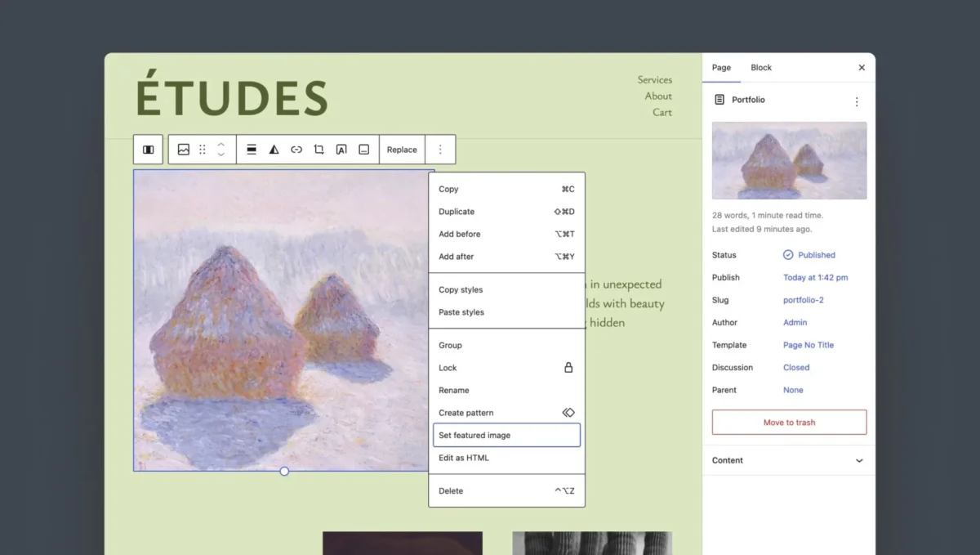Open the Cart navigation link
This screenshot has width=980, height=555.
pyautogui.click(x=662, y=113)
